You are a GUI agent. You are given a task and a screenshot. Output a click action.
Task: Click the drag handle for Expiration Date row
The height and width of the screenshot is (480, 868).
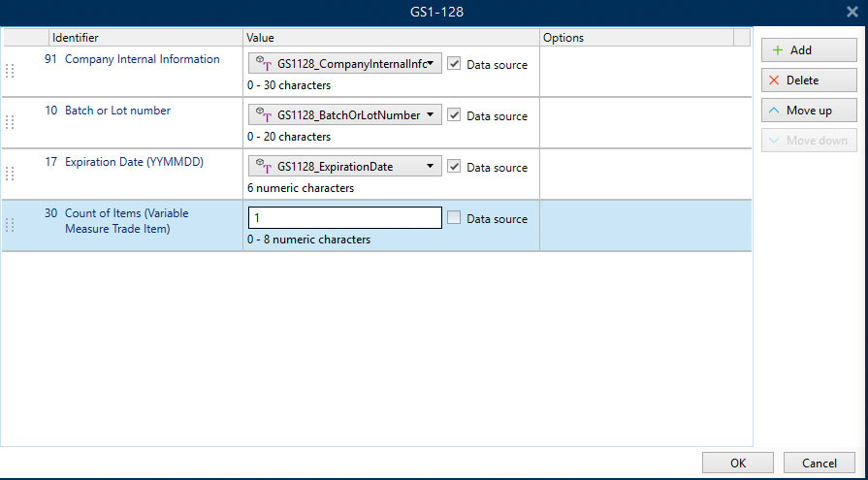11,174
